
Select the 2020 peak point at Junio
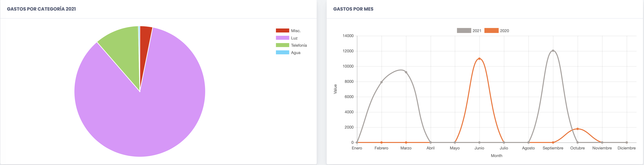tap(479, 59)
